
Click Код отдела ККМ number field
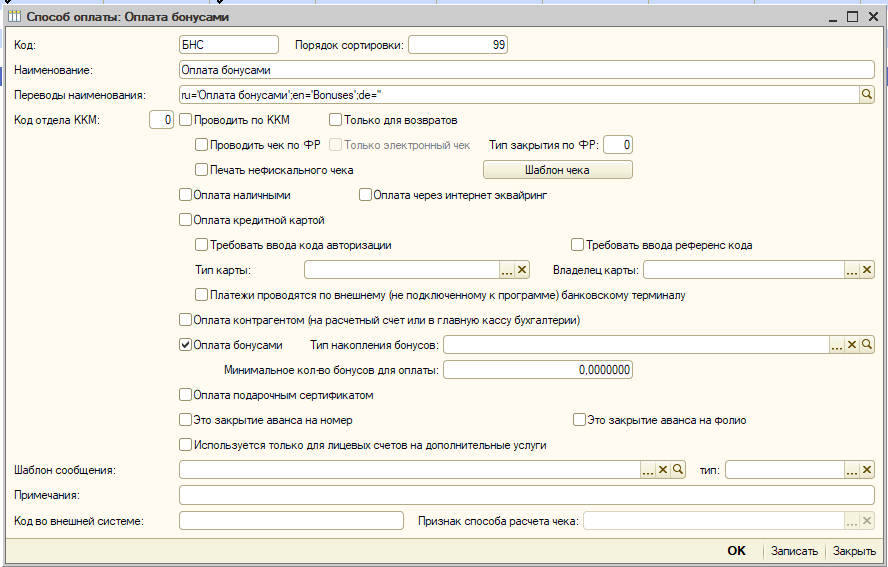coord(161,120)
